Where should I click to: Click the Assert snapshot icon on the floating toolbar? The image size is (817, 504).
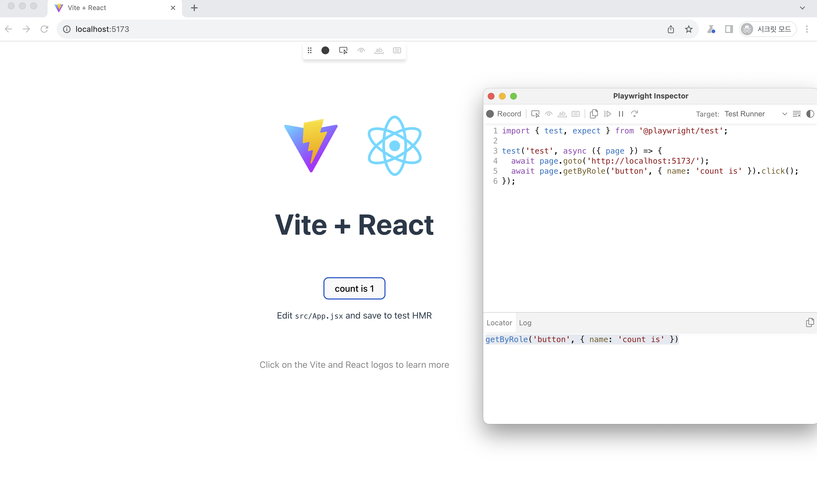pos(397,50)
